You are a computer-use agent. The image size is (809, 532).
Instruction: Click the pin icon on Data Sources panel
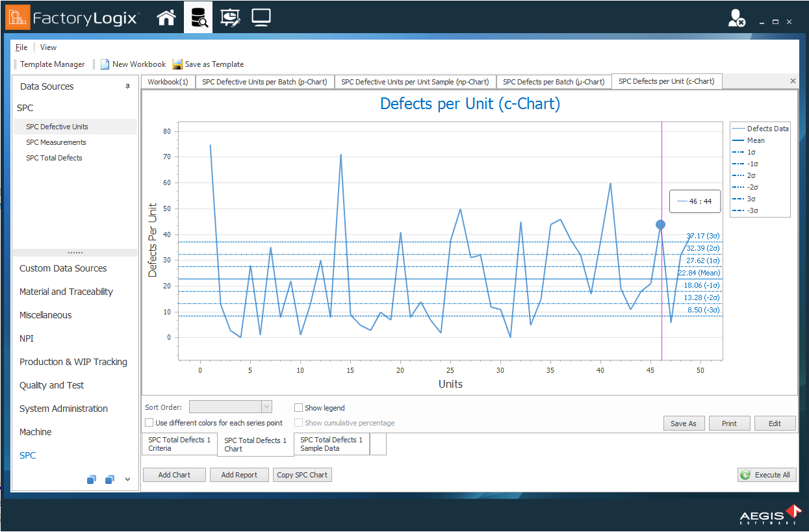click(127, 86)
